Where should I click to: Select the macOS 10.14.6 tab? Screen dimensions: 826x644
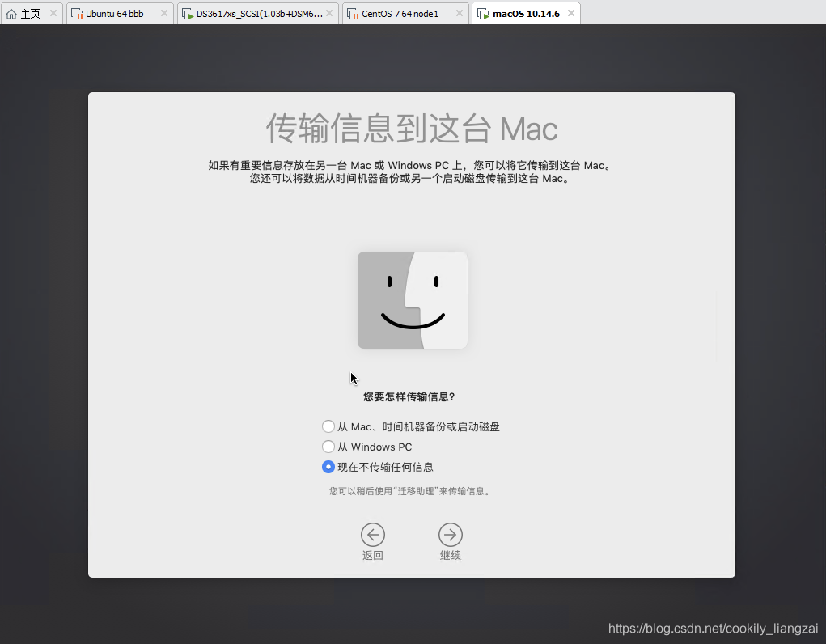[526, 14]
